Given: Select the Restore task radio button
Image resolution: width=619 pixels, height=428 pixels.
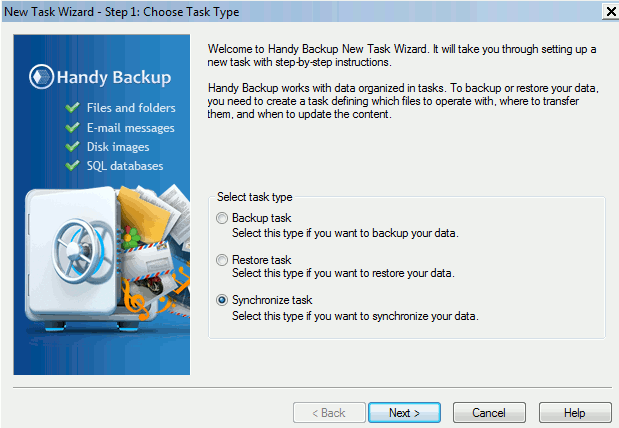Looking at the screenshot, I should pos(222,260).
